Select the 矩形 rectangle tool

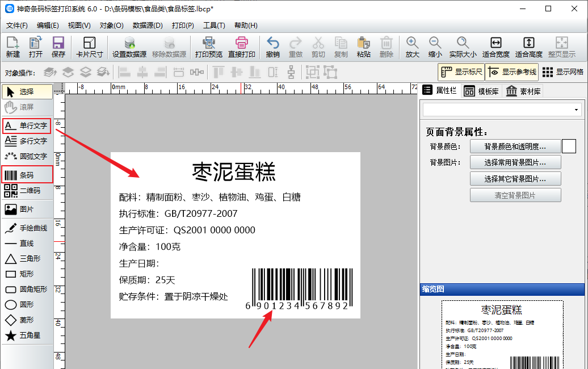click(x=27, y=274)
